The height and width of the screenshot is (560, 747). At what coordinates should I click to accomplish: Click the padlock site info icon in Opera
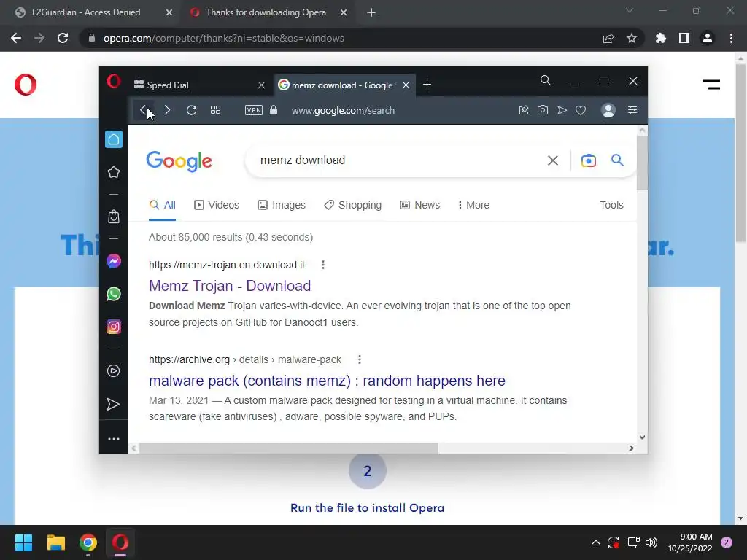point(274,110)
